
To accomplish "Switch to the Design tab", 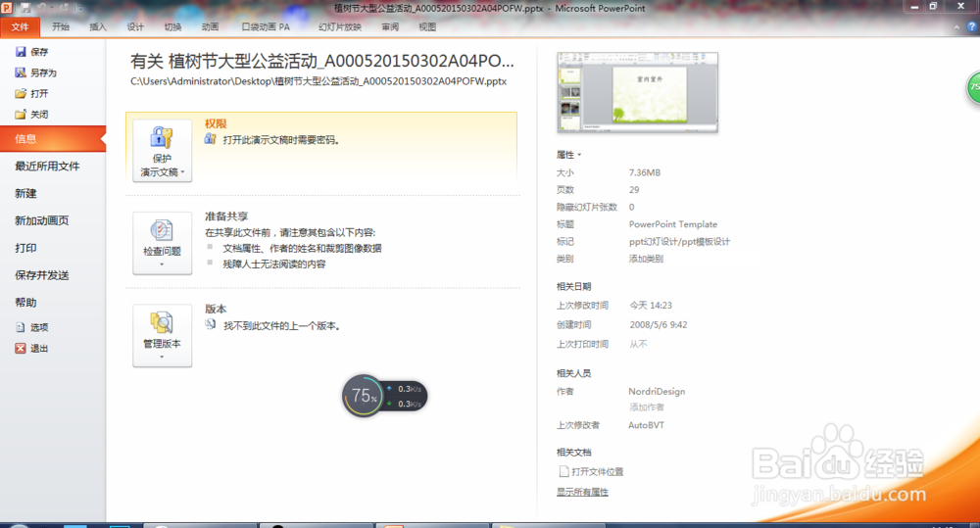I will coord(135,26).
